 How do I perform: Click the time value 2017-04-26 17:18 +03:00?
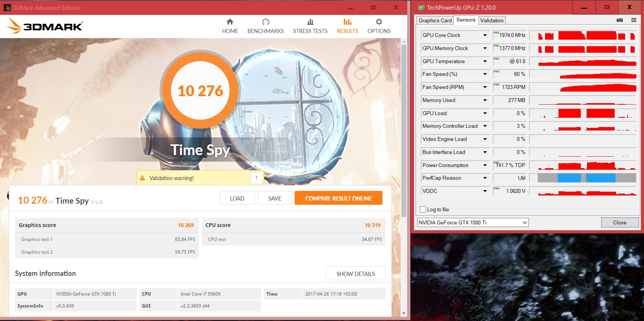pyautogui.click(x=331, y=294)
